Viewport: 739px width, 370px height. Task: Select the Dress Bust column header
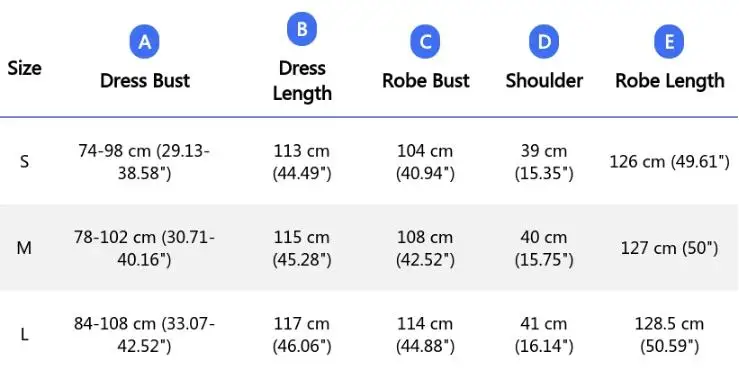pyautogui.click(x=145, y=81)
